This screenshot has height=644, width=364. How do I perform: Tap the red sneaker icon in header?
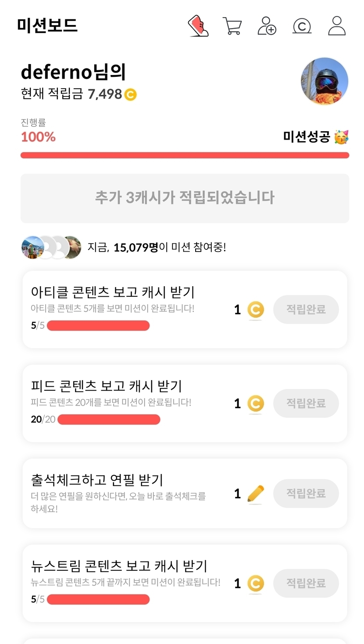[198, 26]
